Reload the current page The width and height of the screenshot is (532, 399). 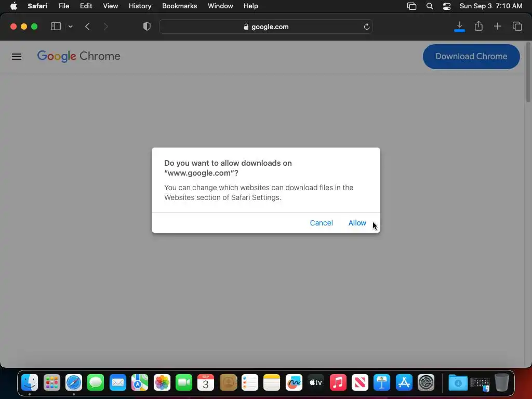366,26
